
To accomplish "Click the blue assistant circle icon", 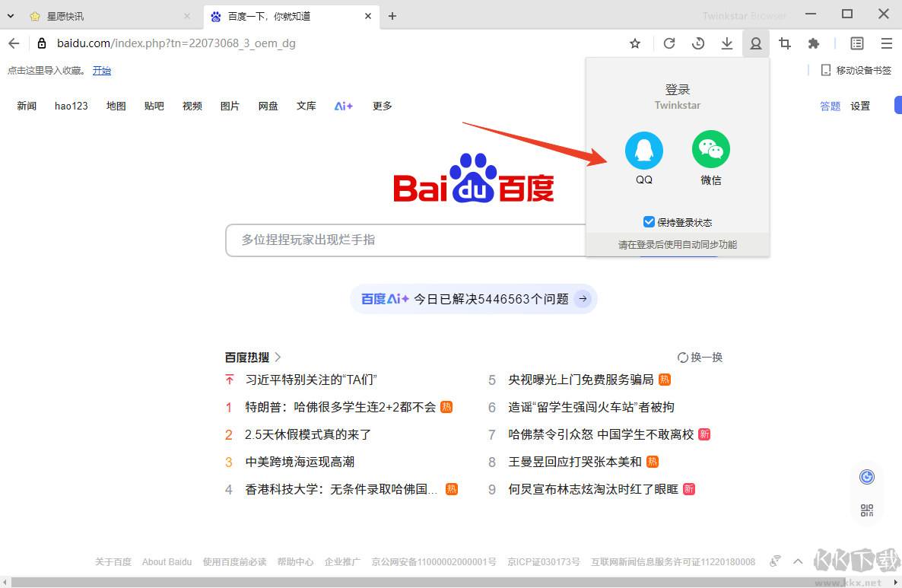I will 866,477.
